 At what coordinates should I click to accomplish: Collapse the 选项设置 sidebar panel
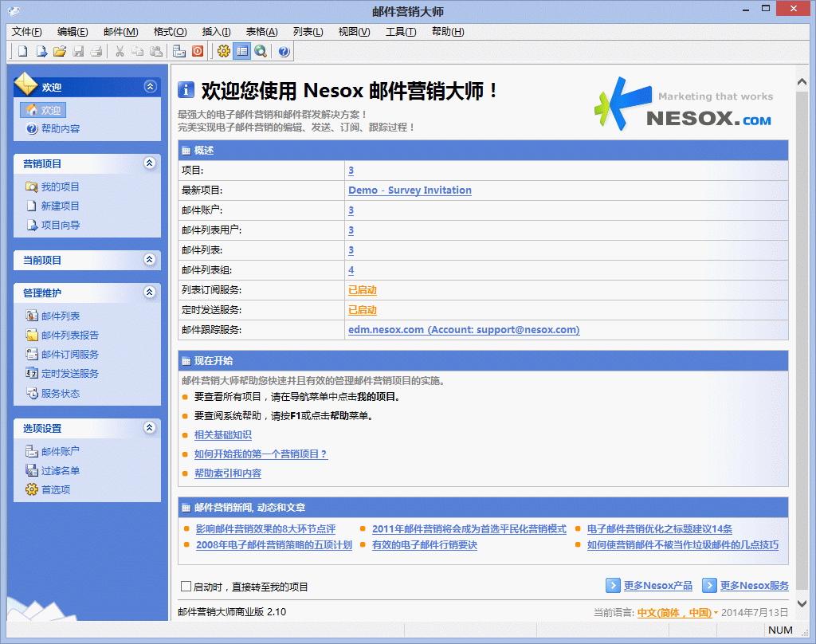coord(150,427)
